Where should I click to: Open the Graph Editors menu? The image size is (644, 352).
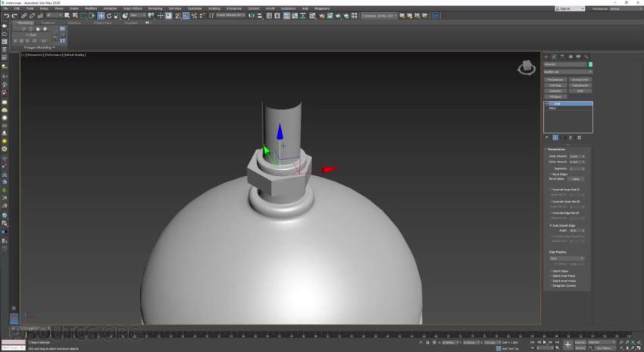(133, 8)
